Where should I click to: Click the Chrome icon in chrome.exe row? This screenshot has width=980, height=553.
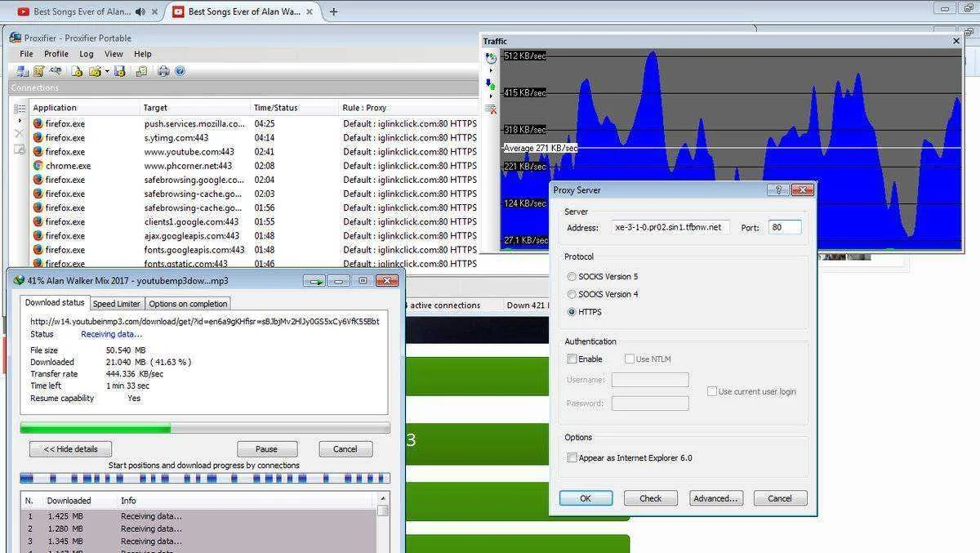tap(38, 166)
